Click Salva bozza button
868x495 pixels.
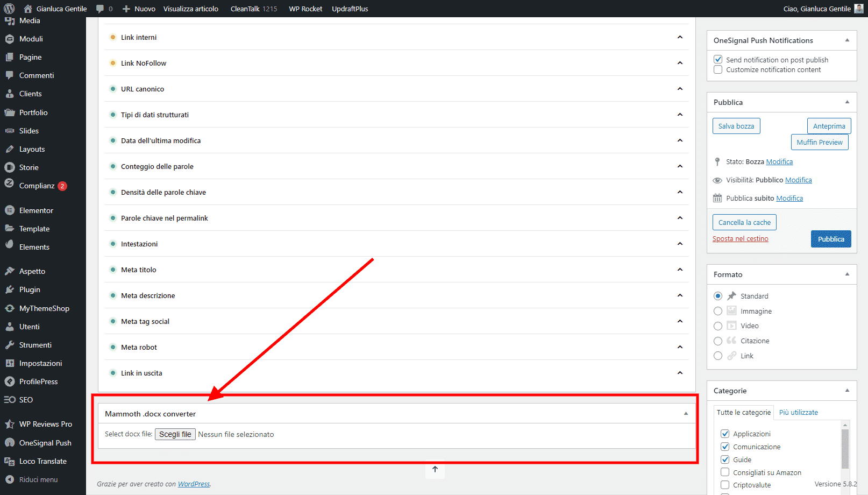click(x=736, y=126)
